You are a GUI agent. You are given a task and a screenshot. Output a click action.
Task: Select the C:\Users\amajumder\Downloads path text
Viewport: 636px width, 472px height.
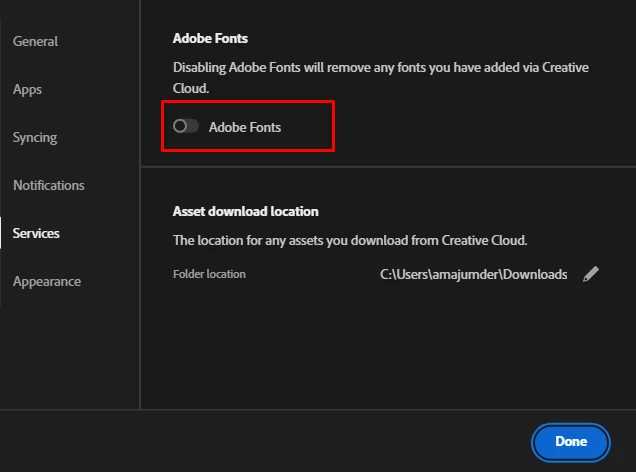coord(473,275)
